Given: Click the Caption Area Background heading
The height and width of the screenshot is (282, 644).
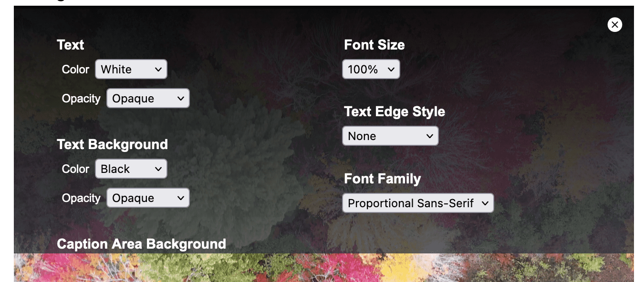Looking at the screenshot, I should point(141,244).
